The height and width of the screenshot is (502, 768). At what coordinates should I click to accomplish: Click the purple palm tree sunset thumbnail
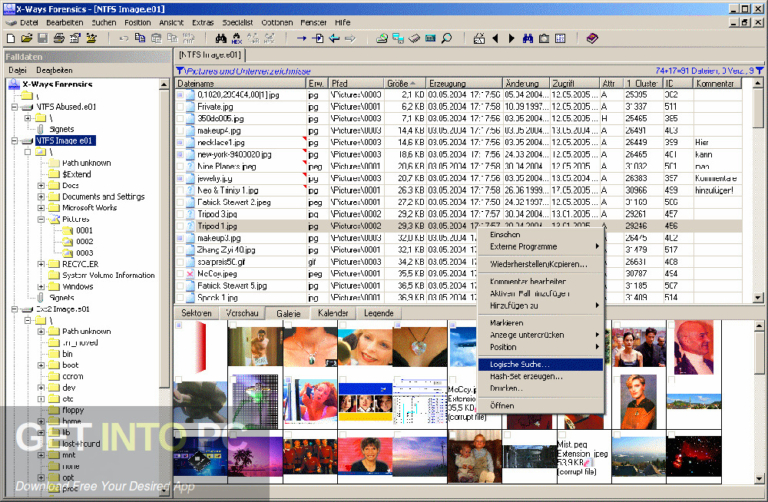tap(255, 457)
